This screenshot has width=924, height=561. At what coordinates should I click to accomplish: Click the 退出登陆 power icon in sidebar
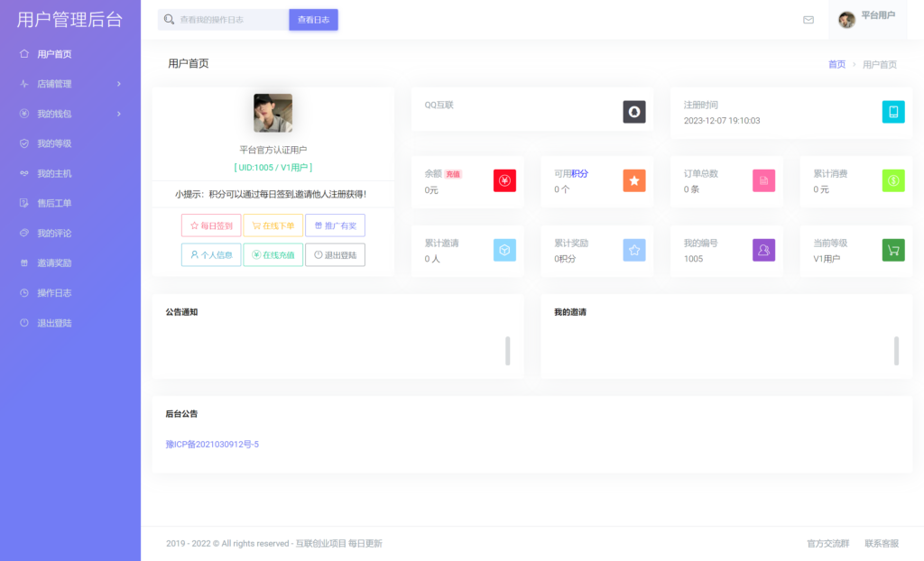pos(24,322)
